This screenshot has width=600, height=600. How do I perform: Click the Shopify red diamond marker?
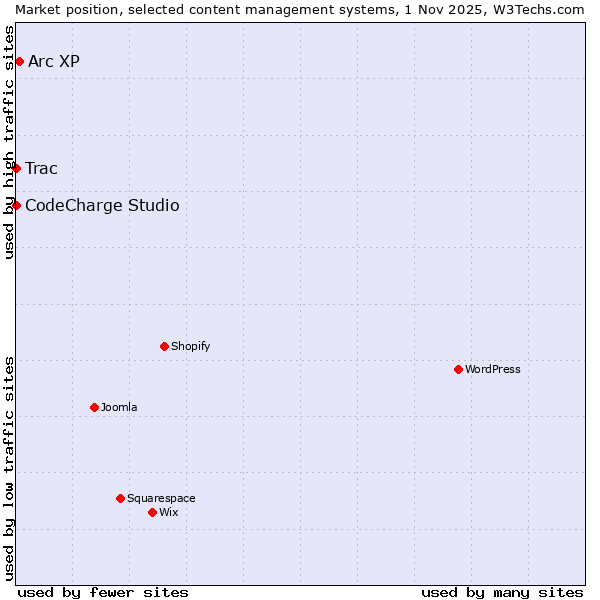(x=164, y=347)
